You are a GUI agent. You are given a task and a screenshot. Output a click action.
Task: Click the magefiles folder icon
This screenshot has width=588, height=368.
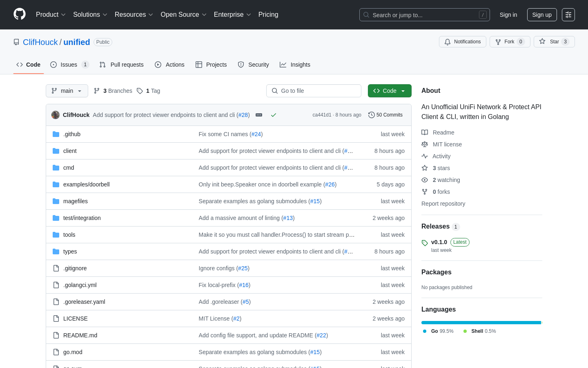[x=56, y=201]
